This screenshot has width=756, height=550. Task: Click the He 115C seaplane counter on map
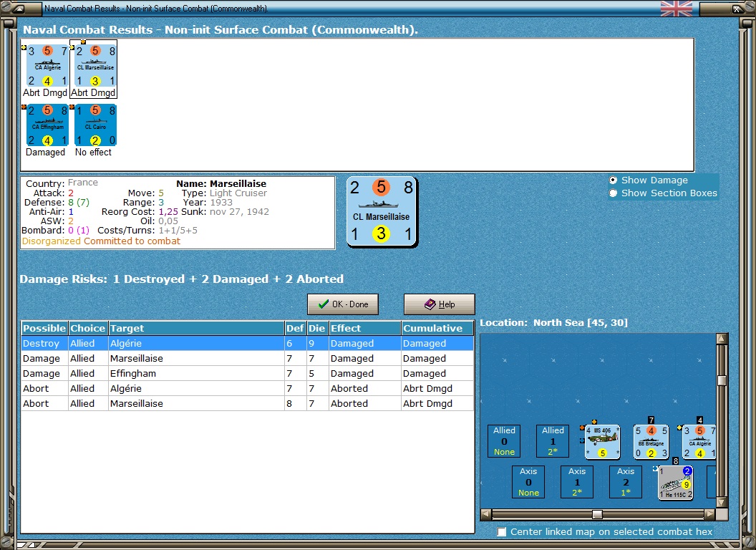676,483
